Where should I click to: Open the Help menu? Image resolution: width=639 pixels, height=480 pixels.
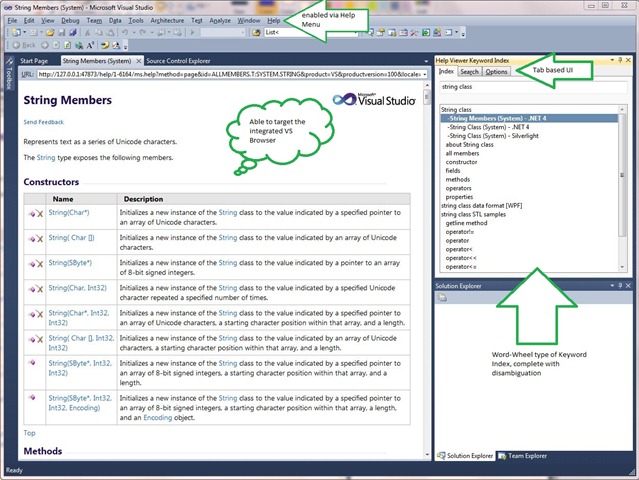273,20
